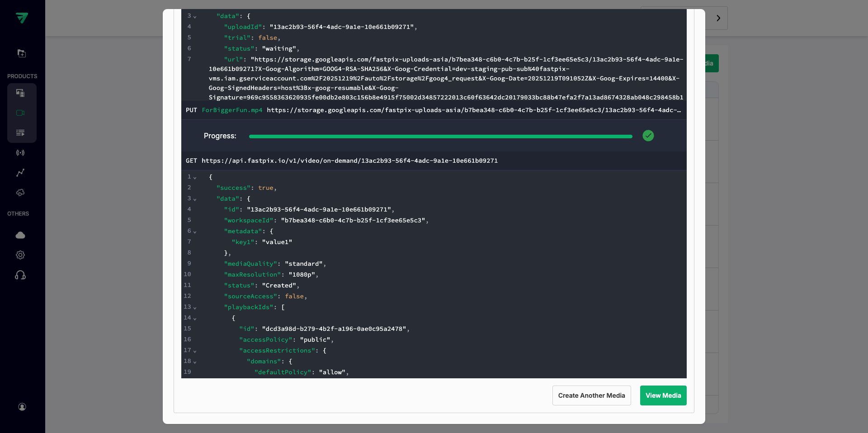
Task: Open the user profile avatar icon
Action: click(x=22, y=407)
